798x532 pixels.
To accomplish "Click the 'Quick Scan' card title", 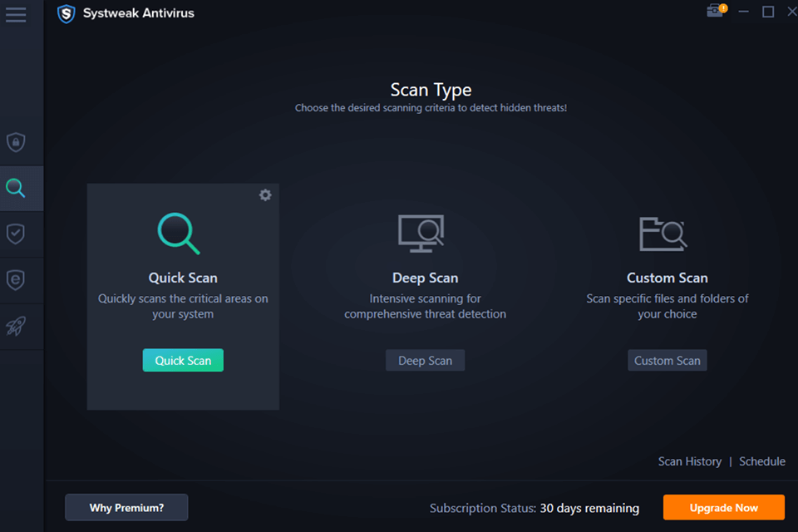I will point(183,278).
